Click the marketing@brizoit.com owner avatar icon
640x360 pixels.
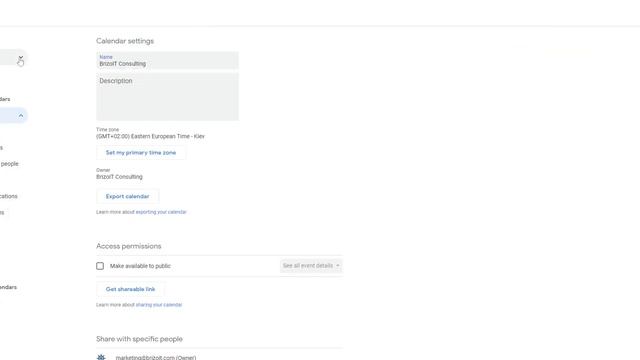pos(101,357)
